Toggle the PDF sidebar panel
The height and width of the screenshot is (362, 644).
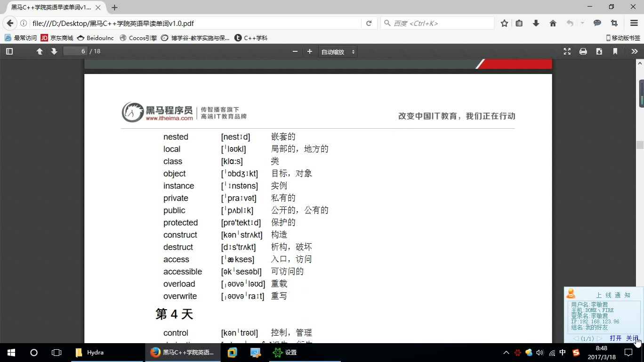click(9, 51)
